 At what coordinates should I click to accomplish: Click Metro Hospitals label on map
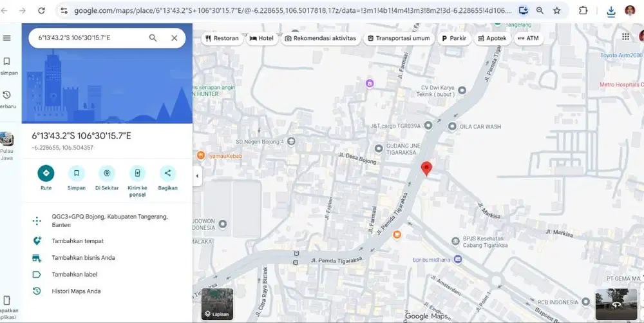pyautogui.click(x=621, y=84)
